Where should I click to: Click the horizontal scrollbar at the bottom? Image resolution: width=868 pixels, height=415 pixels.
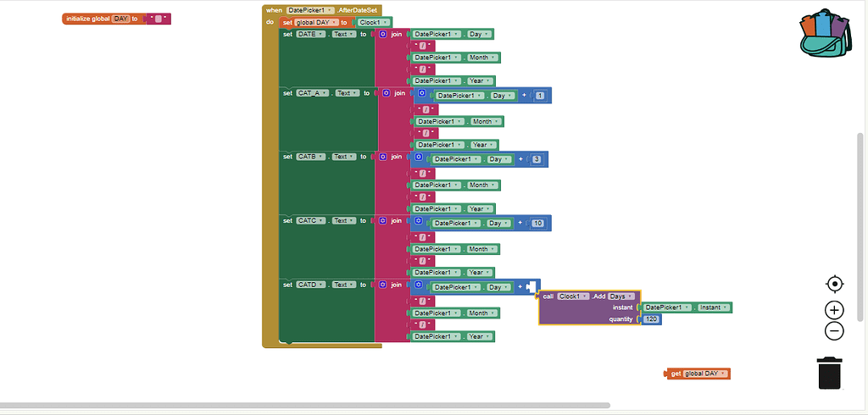click(305, 406)
